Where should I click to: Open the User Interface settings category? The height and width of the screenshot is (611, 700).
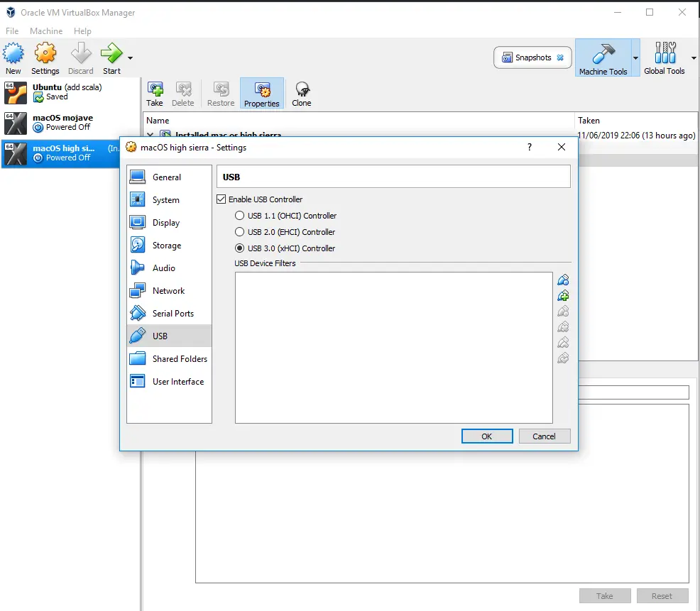click(x=169, y=382)
